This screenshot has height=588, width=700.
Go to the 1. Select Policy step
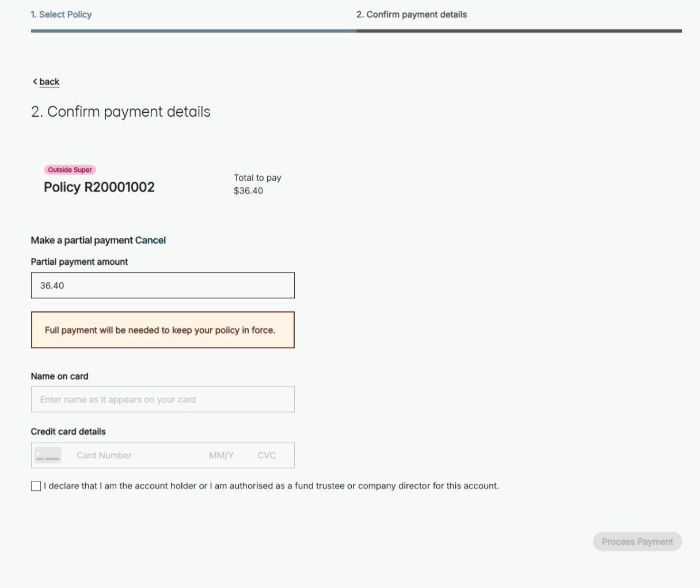(61, 14)
